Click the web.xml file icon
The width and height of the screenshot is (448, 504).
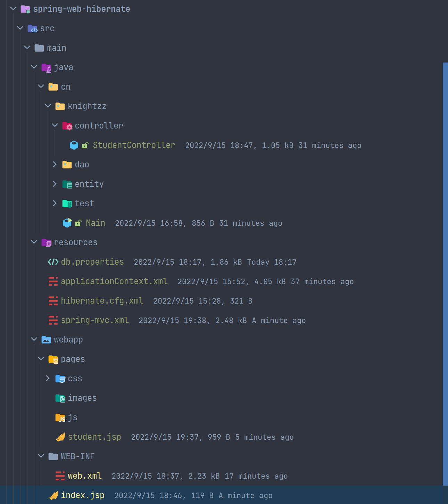point(60,476)
